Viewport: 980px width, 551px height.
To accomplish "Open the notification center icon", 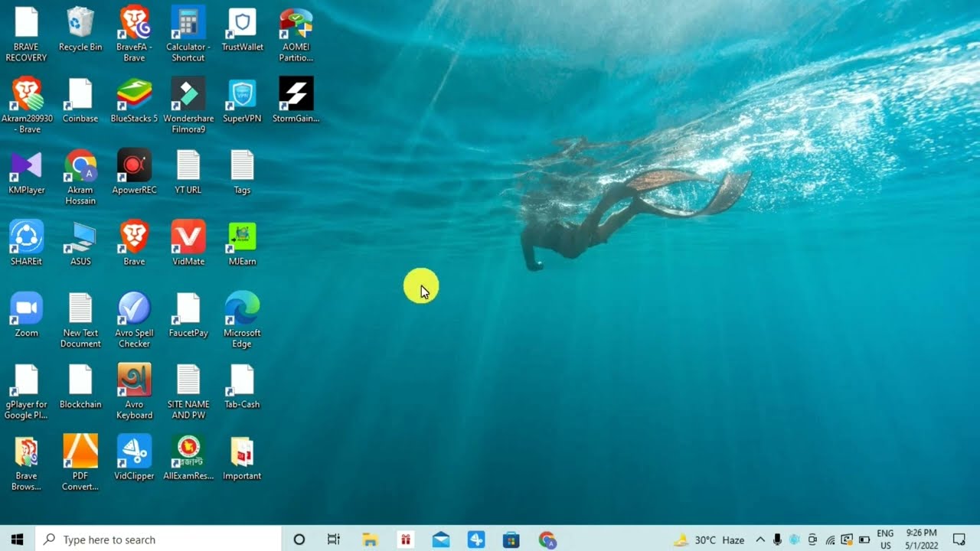I will point(959,540).
